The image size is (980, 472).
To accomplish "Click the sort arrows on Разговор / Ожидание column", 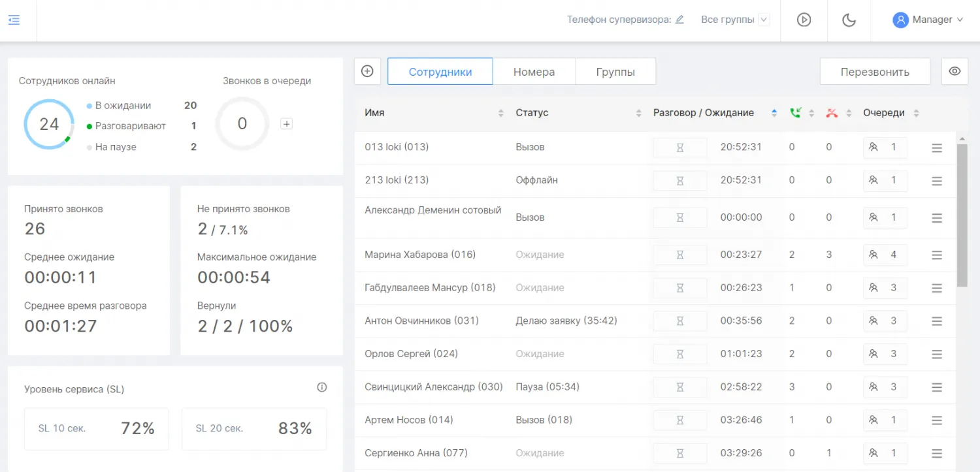I will click(x=774, y=112).
